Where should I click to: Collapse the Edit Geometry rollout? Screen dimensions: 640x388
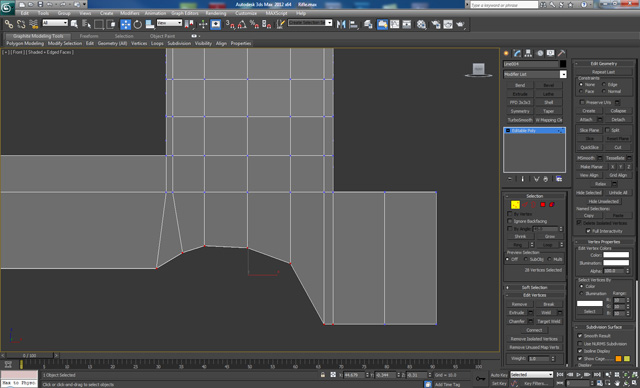tap(603, 64)
